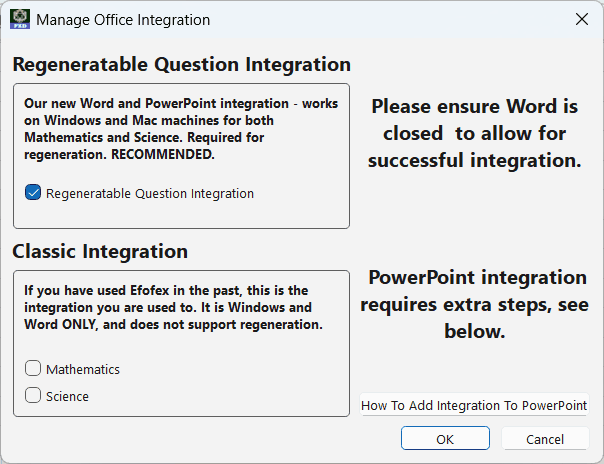The width and height of the screenshot is (604, 464).
Task: Cancel the integration changes
Action: click(x=545, y=439)
